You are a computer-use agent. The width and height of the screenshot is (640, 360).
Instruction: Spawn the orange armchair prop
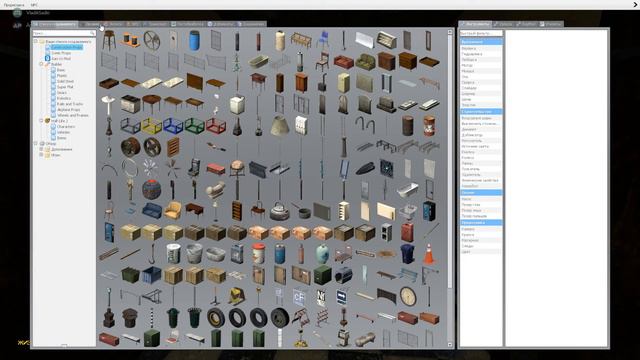173,211
